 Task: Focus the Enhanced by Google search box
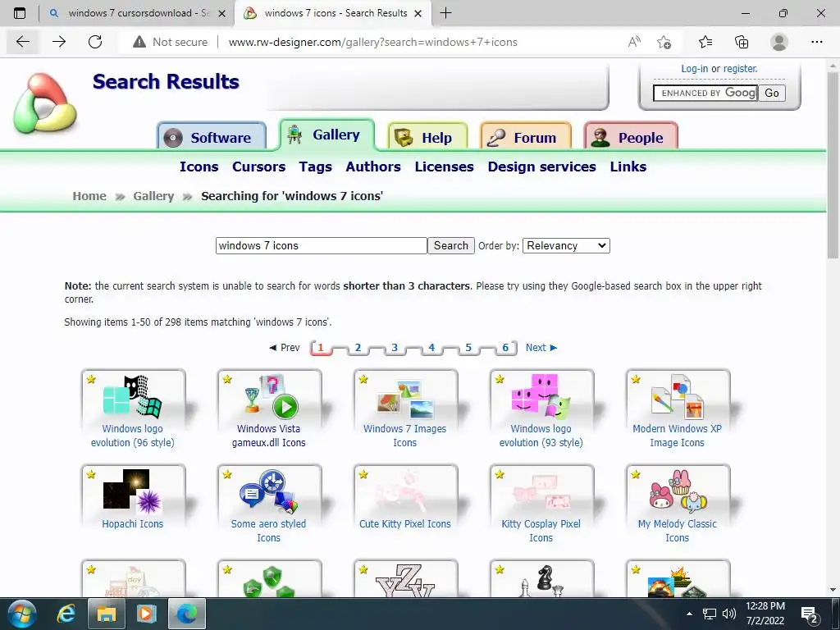coord(705,93)
